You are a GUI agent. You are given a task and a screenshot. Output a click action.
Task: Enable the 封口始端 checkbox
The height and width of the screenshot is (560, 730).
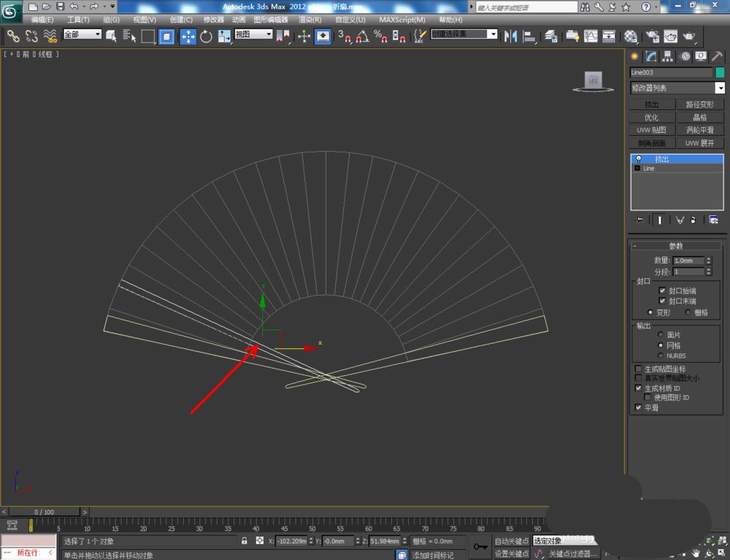(662, 291)
